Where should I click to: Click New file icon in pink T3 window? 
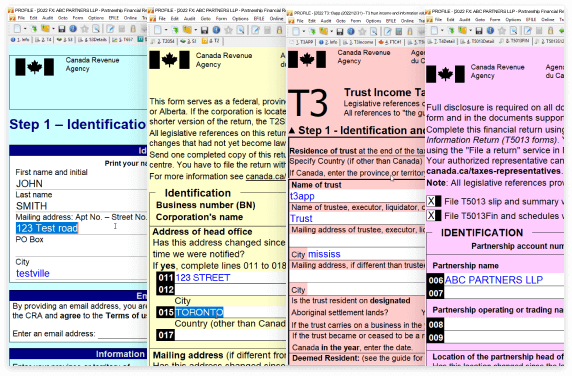coord(296,31)
